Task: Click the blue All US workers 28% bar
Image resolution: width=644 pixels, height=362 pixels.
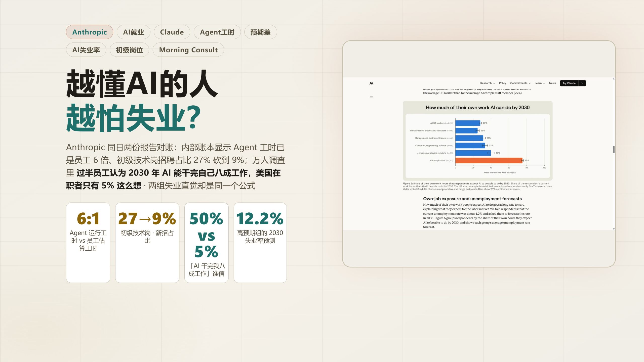Action: (468, 123)
